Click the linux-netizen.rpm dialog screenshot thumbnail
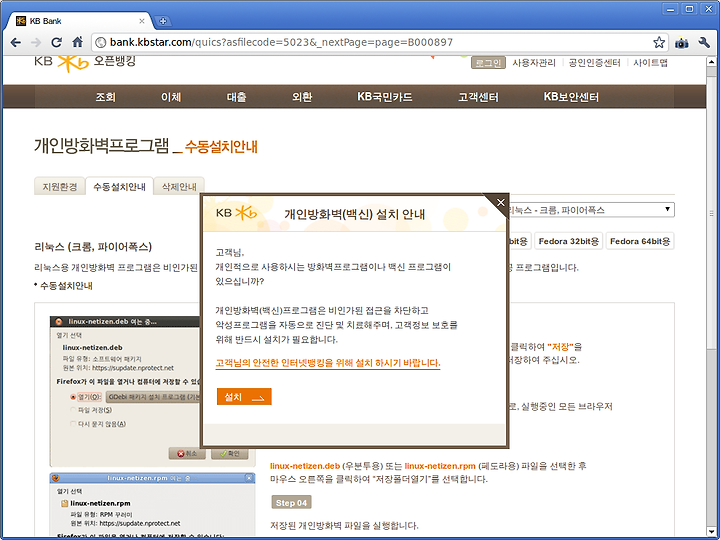The image size is (720, 540). pyautogui.click(x=152, y=505)
